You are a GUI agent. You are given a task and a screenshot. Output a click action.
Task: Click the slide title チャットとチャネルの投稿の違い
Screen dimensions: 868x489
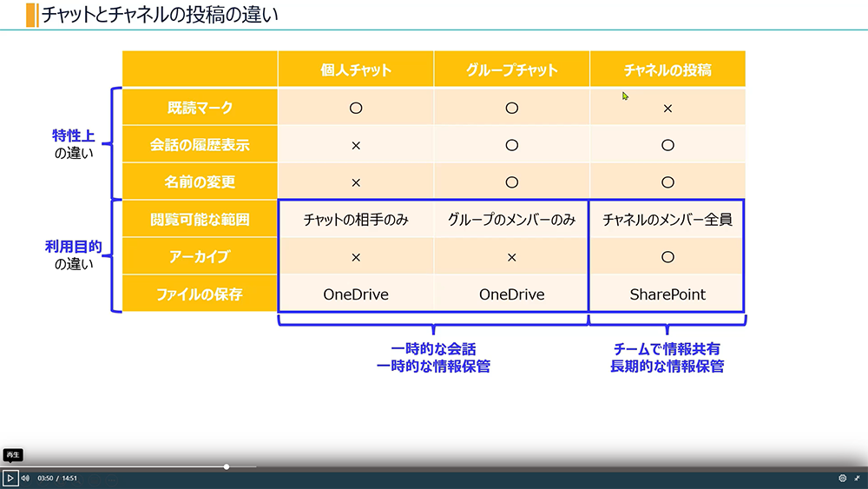pos(160,15)
